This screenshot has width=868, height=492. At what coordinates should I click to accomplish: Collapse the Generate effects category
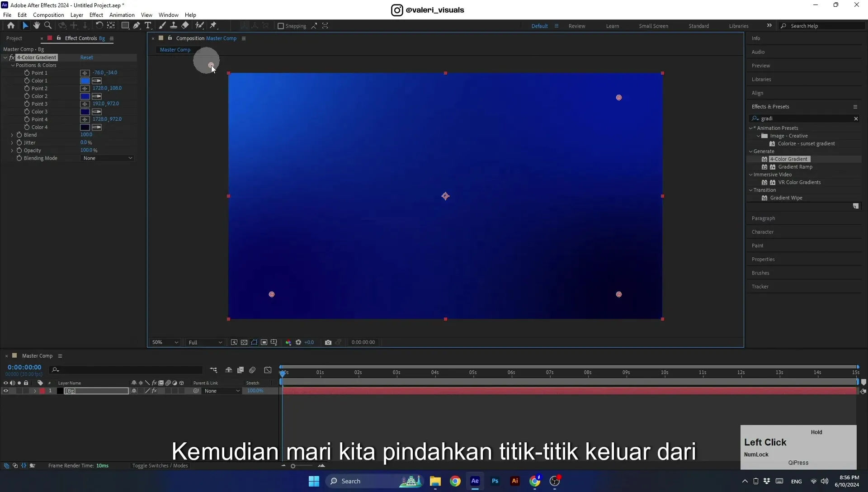point(751,151)
